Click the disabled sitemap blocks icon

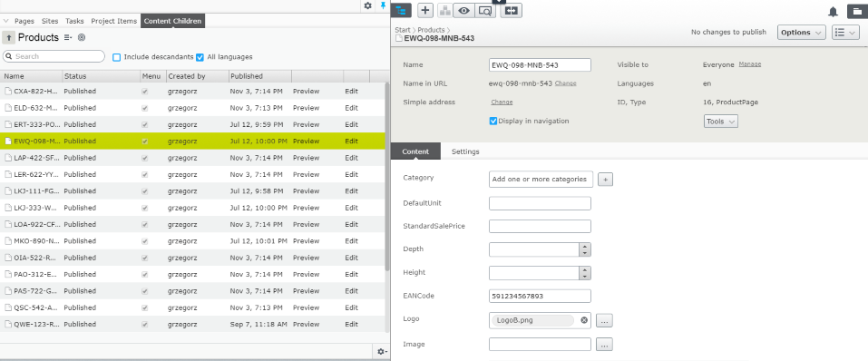[x=445, y=10]
